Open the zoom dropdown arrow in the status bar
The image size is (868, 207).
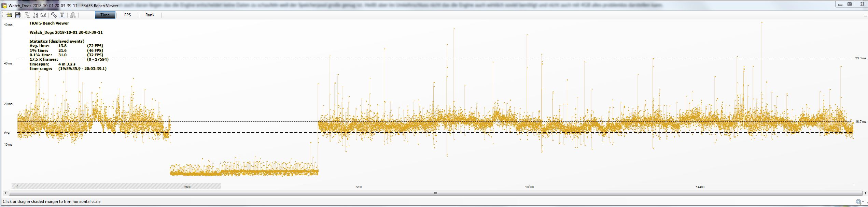[863, 202]
